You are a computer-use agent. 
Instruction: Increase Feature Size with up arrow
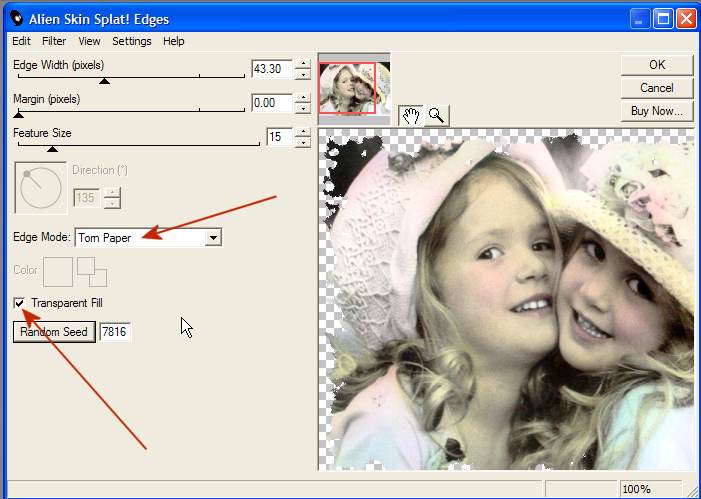click(303, 132)
